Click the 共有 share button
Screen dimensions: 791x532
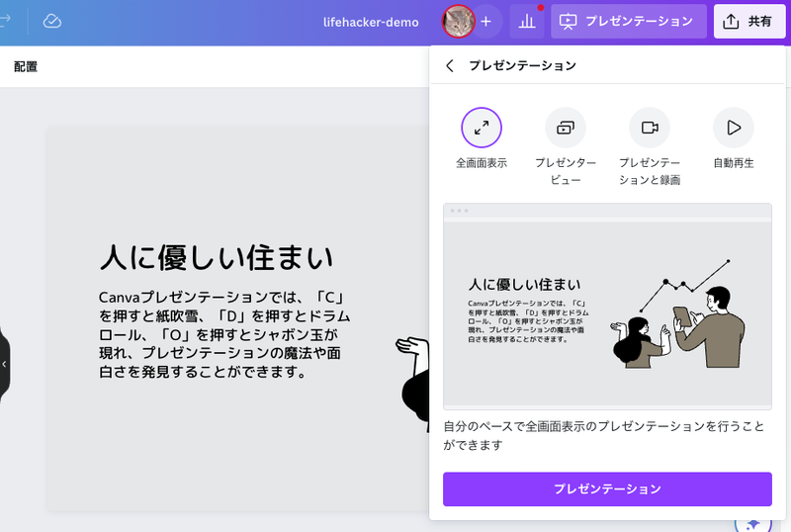point(749,21)
